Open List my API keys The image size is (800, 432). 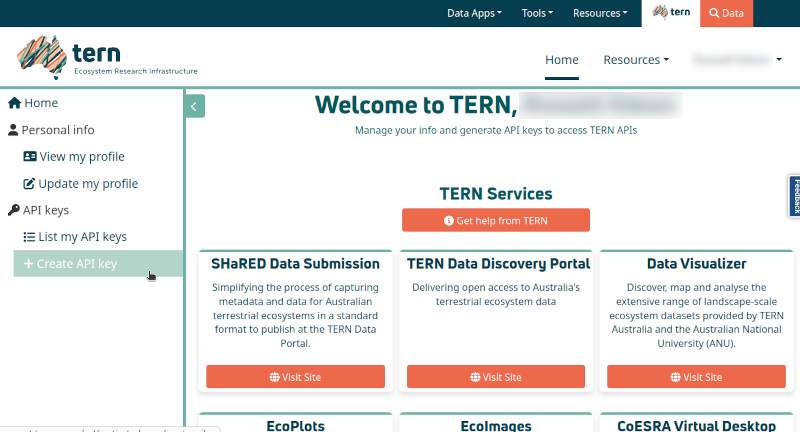pyautogui.click(x=75, y=237)
